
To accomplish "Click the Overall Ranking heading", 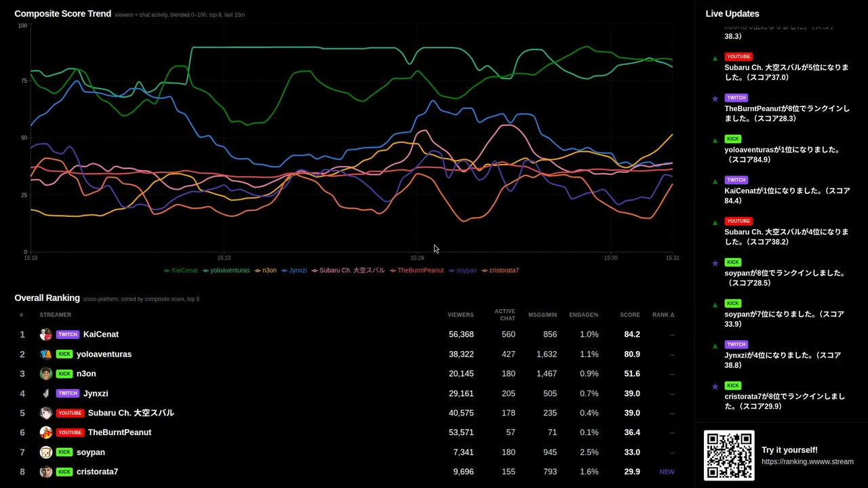I will 47,298.
